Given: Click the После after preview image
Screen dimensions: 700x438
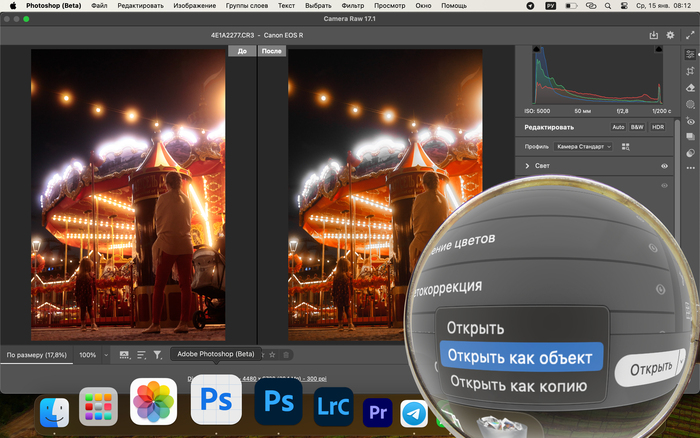Looking at the screenshot, I should click(385, 195).
